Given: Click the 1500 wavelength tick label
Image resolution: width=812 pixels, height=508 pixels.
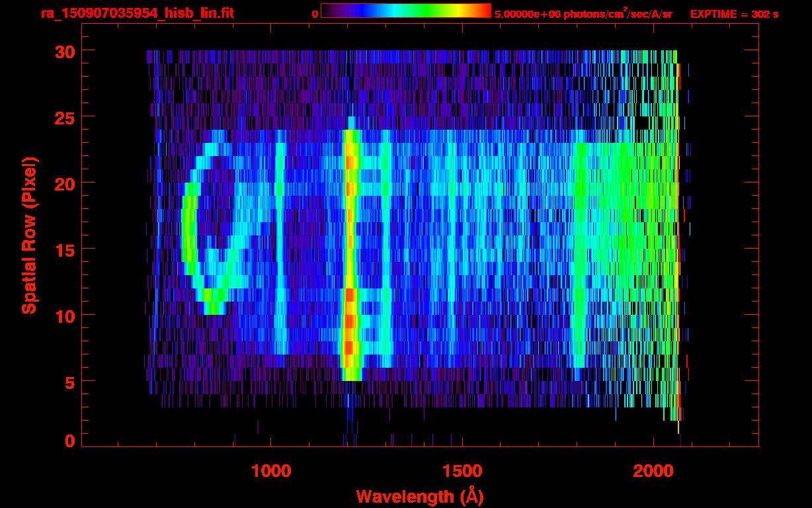Looking at the screenshot, I should (x=462, y=471).
